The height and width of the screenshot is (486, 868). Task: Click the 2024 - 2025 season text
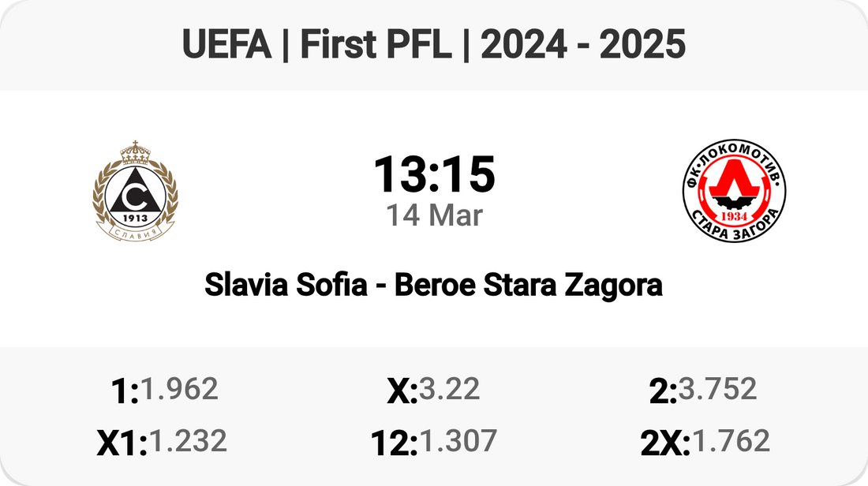[583, 46]
